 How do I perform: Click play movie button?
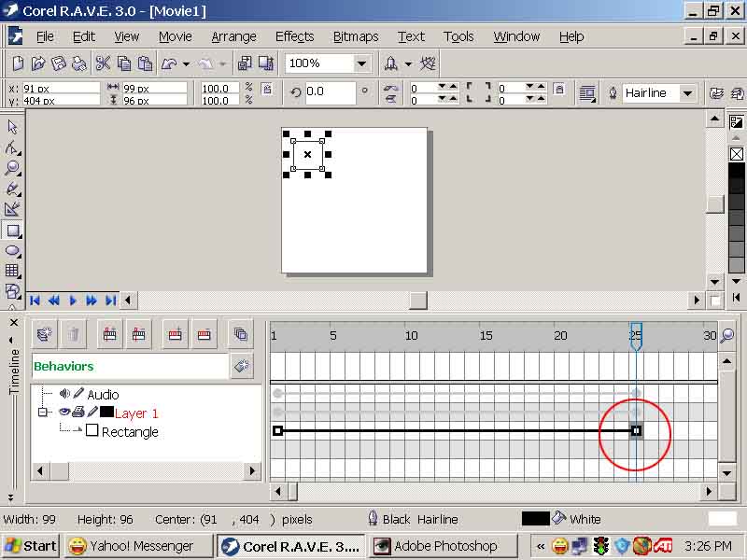click(73, 301)
